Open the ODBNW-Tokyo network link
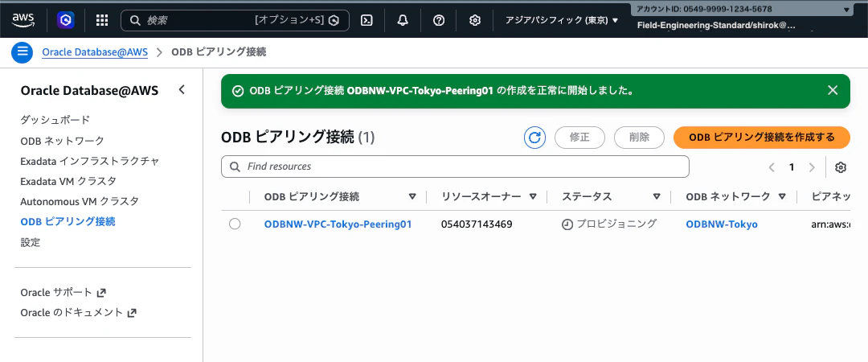868x362 pixels. (721, 224)
